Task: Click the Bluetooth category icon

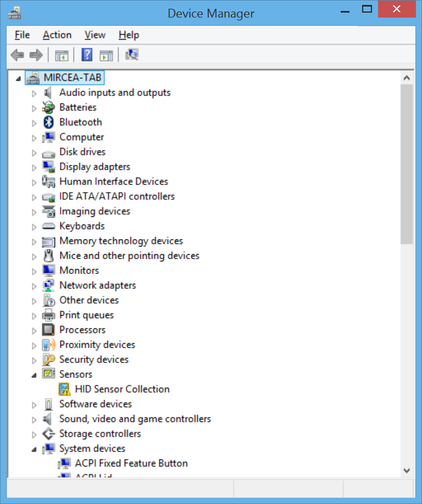Action: (49, 122)
